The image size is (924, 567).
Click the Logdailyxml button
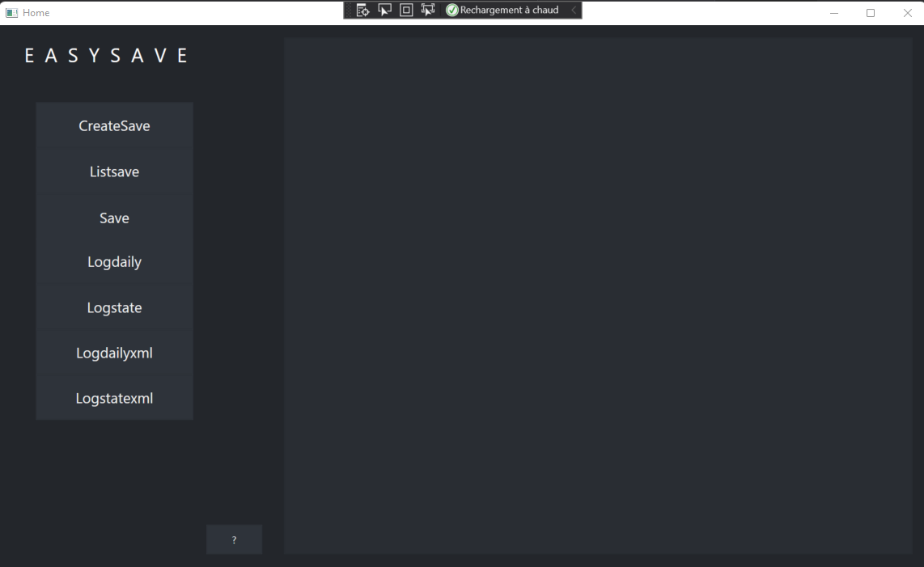(114, 353)
